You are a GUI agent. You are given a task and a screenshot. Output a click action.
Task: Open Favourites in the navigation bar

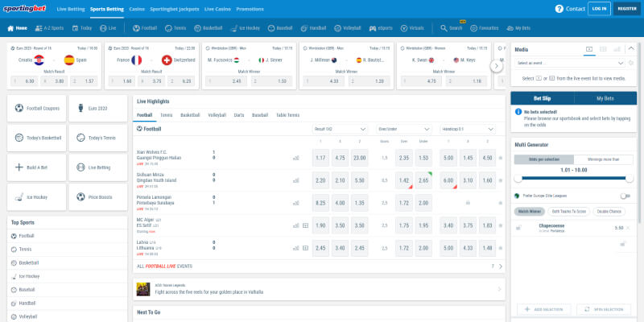point(484,28)
